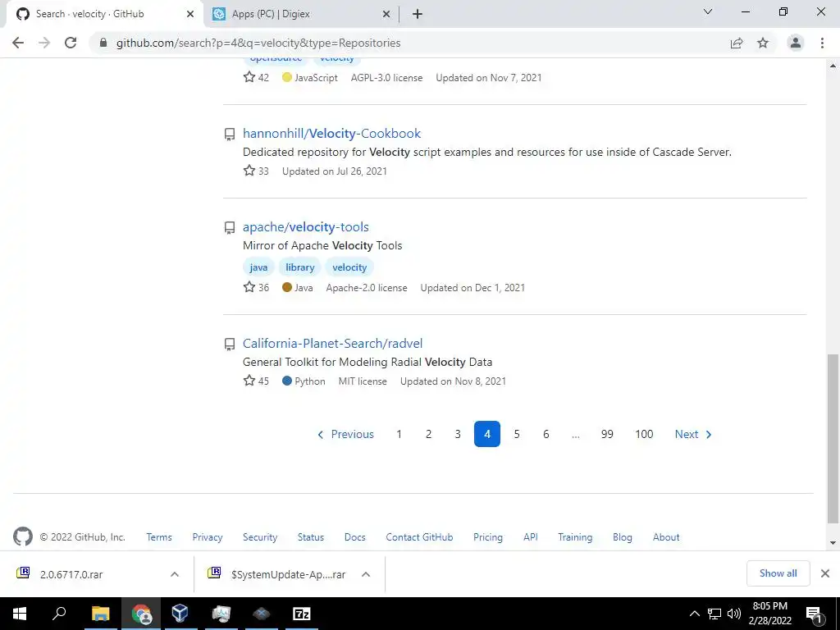Open taskbar search magnifier
This screenshot has width=840, height=630.
coord(59,614)
